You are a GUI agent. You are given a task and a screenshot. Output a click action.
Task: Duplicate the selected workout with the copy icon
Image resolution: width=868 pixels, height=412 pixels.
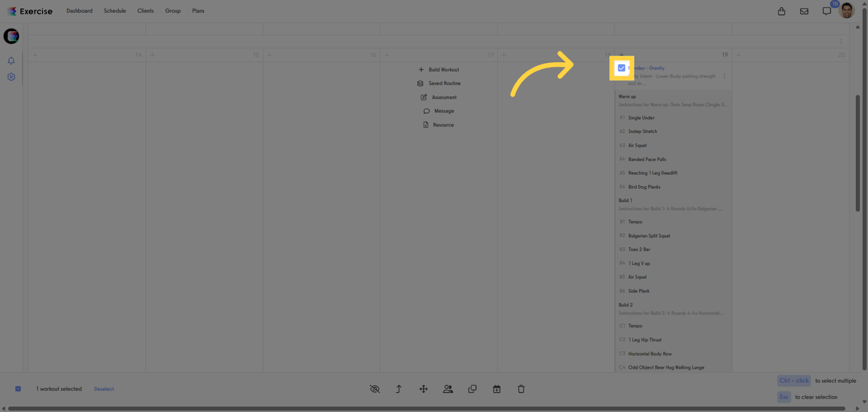click(472, 388)
